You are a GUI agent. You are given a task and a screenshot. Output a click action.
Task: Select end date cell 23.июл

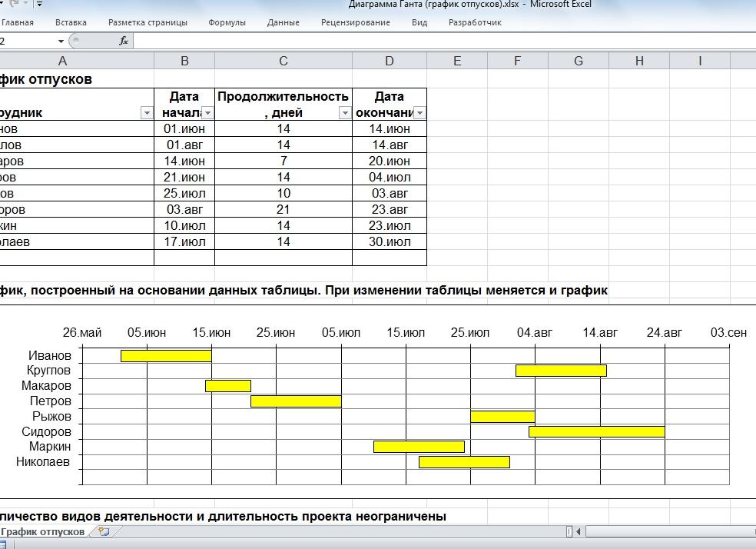[390, 226]
